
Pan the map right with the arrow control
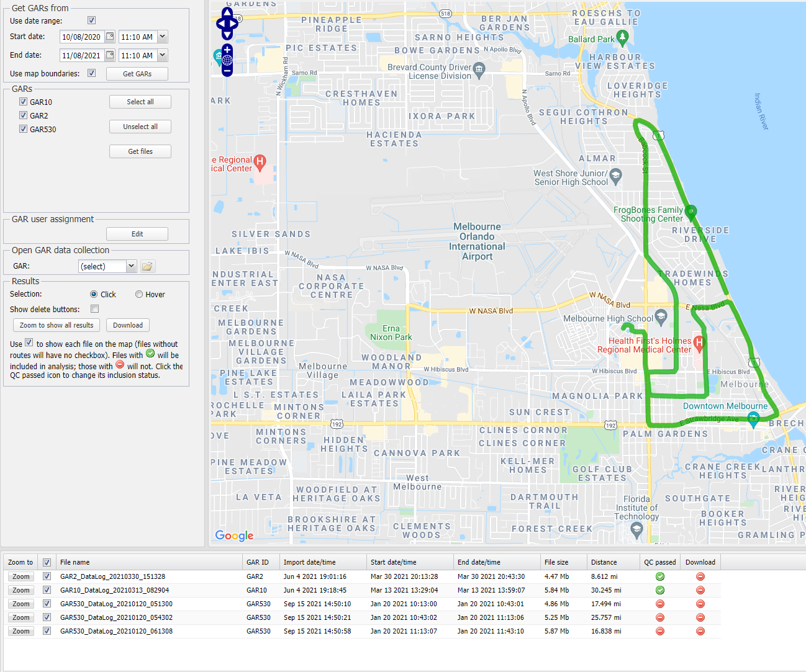click(235, 24)
